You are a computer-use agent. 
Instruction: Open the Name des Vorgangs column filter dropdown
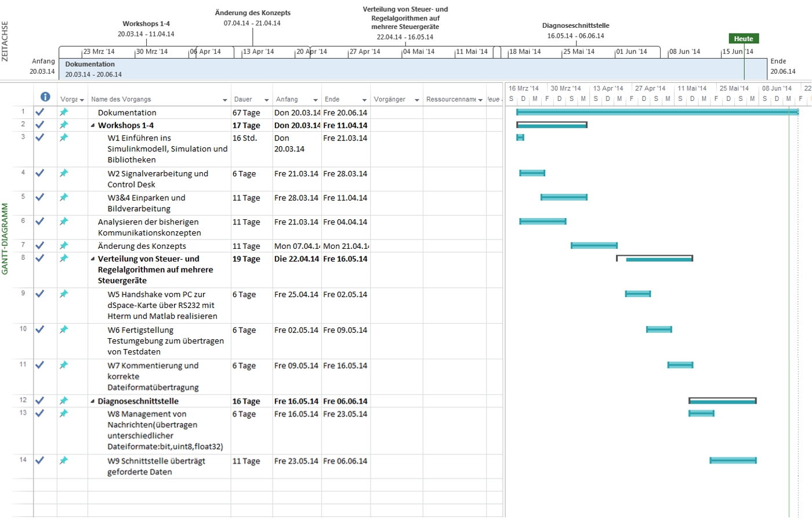[225, 100]
